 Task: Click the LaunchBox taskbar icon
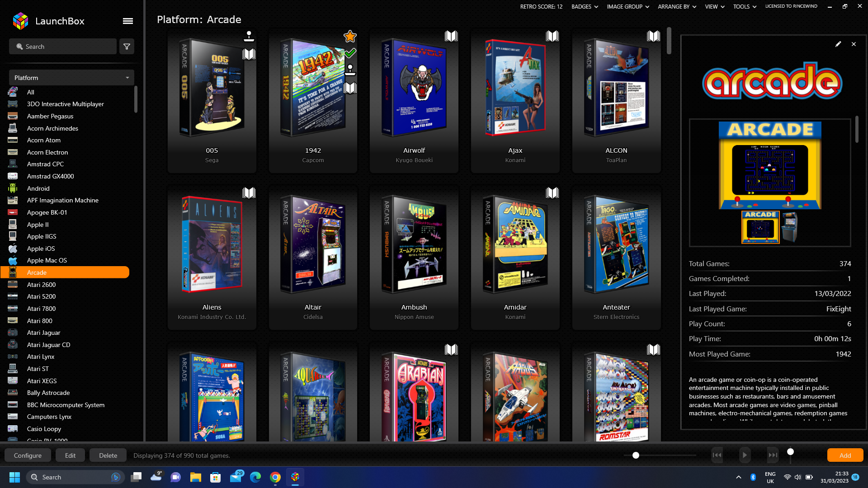(x=295, y=477)
